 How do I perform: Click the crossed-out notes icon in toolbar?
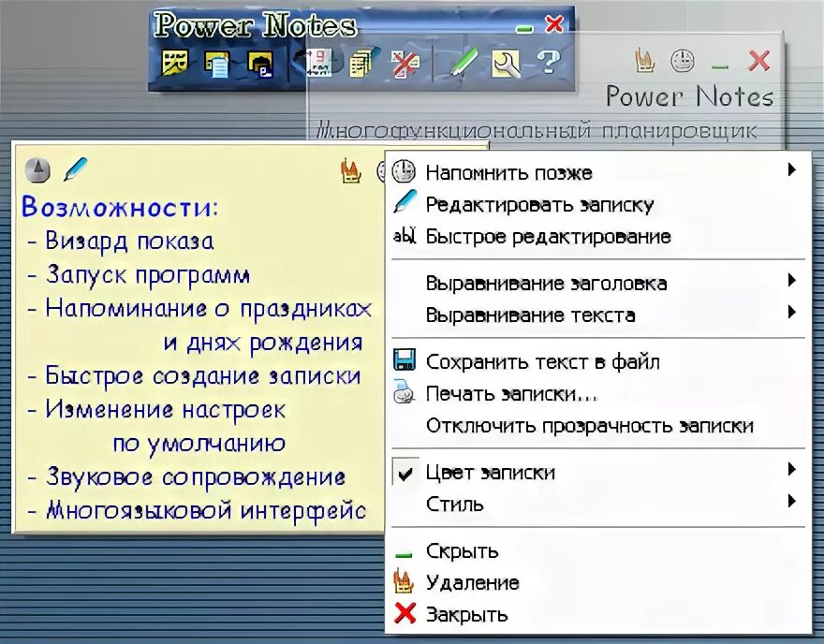(x=405, y=64)
